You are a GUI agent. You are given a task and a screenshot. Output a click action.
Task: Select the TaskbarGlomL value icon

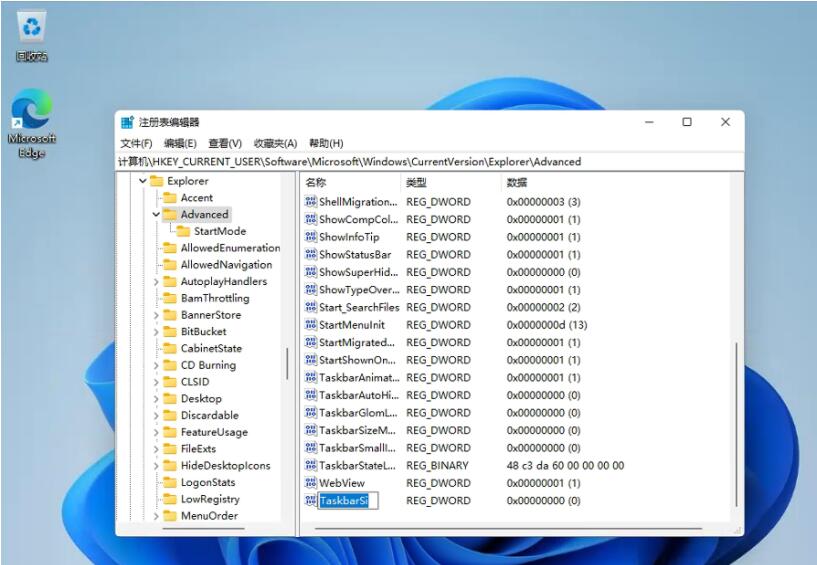click(311, 412)
